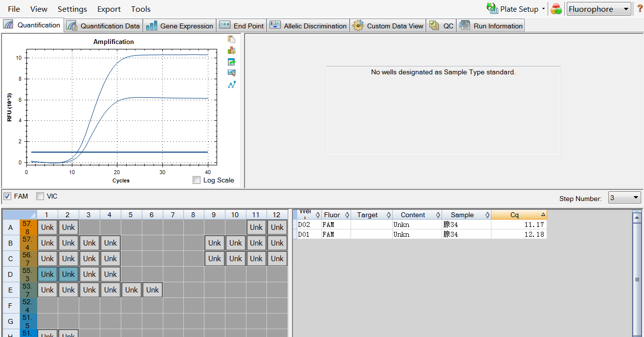Image resolution: width=644 pixels, height=337 pixels.
Task: Click the chart edit icon with pencil
Action: pos(232,73)
